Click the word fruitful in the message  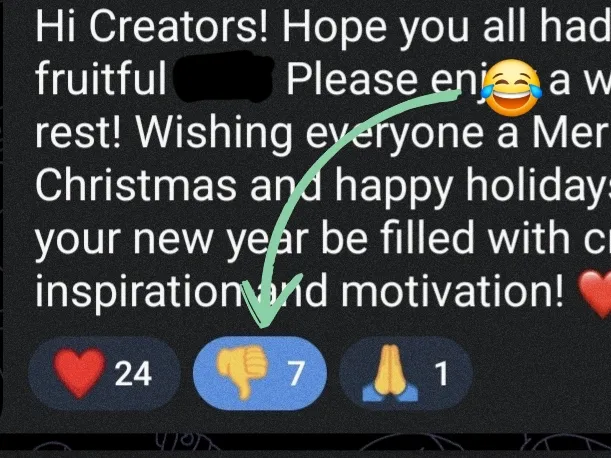pos(100,78)
